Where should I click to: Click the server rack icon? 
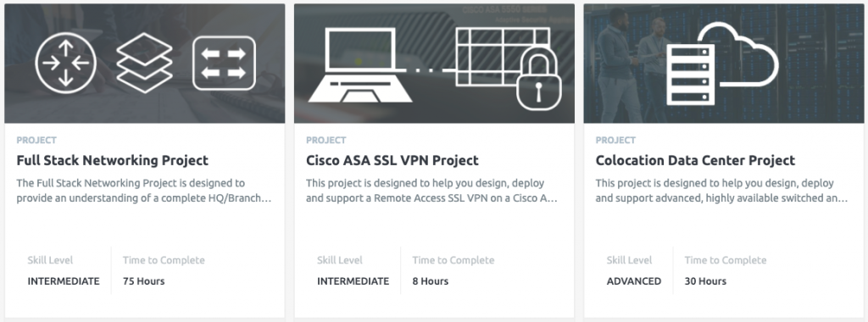690,74
